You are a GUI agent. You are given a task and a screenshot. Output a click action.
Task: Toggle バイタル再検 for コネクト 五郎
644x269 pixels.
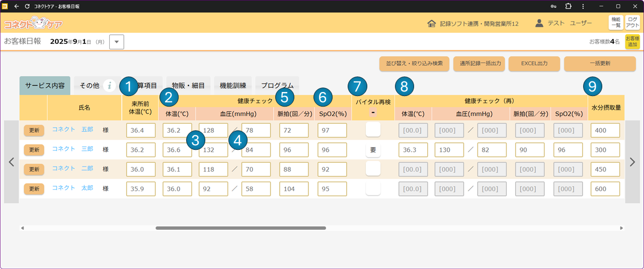pos(373,130)
